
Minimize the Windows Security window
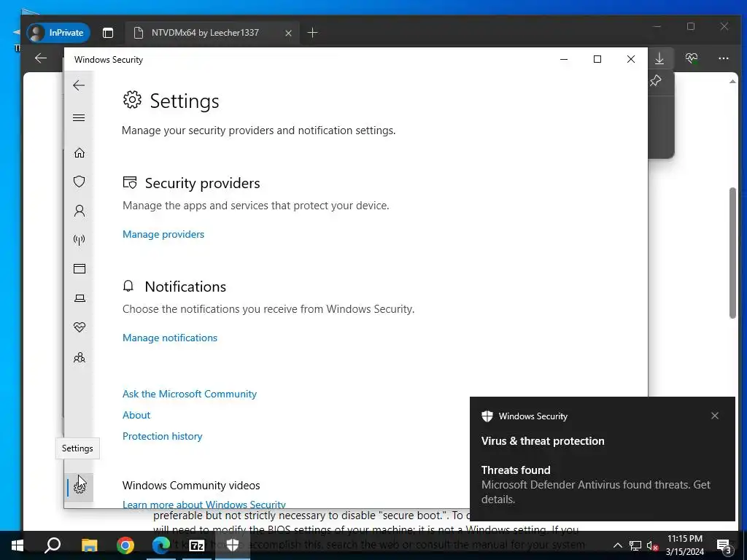[x=564, y=59]
